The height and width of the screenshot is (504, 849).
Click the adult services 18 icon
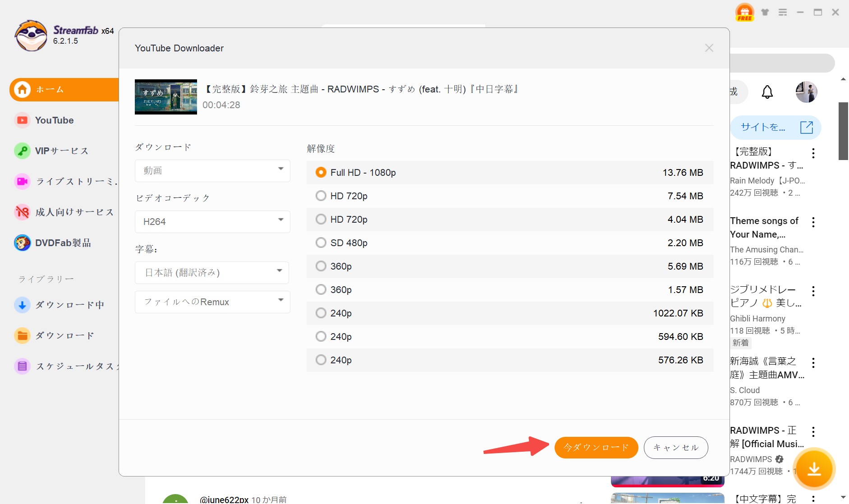(x=22, y=212)
